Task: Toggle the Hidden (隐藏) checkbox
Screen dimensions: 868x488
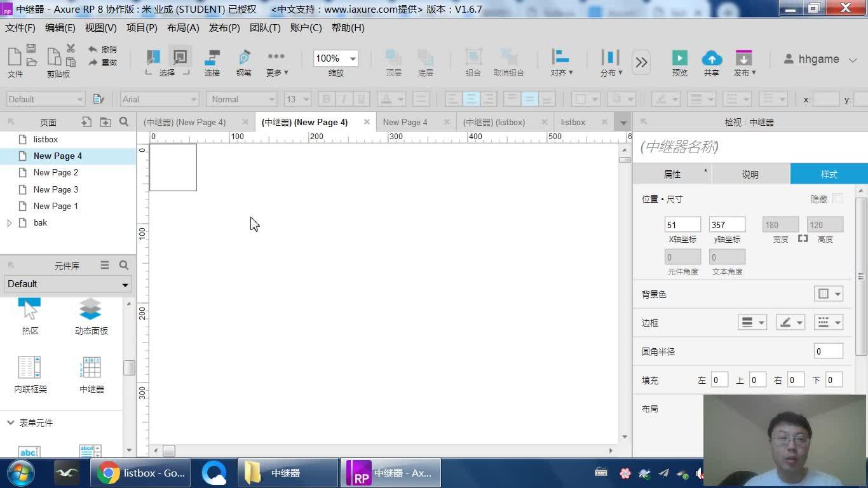Action: pos(837,199)
